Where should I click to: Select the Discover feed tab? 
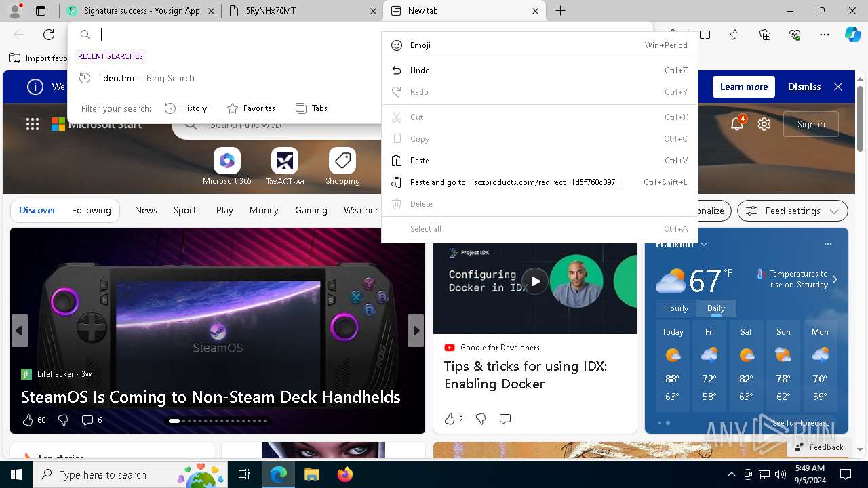coord(37,210)
